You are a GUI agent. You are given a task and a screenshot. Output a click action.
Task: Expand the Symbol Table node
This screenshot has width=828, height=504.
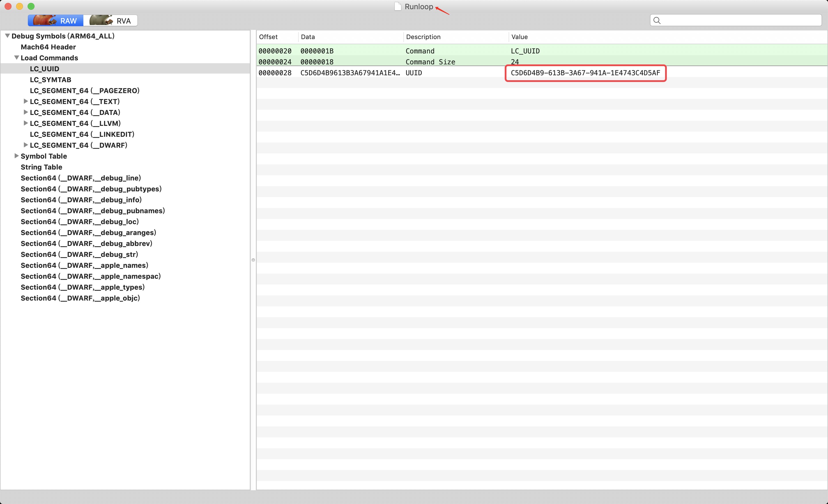(16, 156)
